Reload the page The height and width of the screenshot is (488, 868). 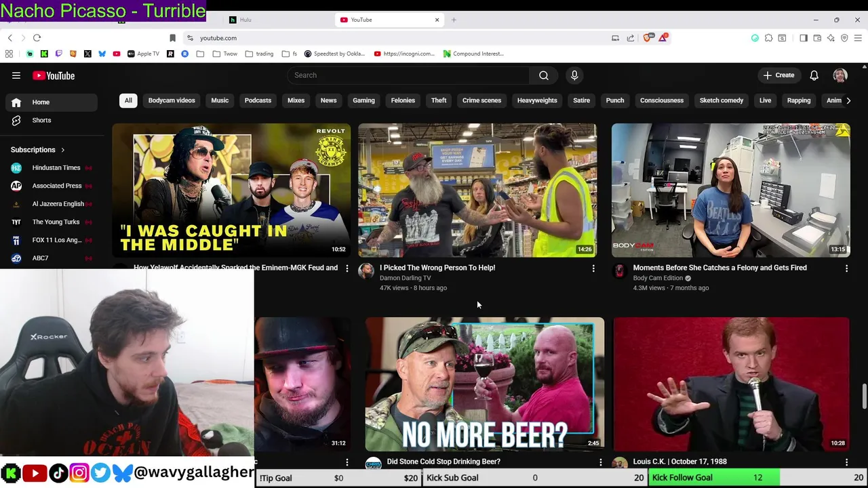tap(37, 38)
